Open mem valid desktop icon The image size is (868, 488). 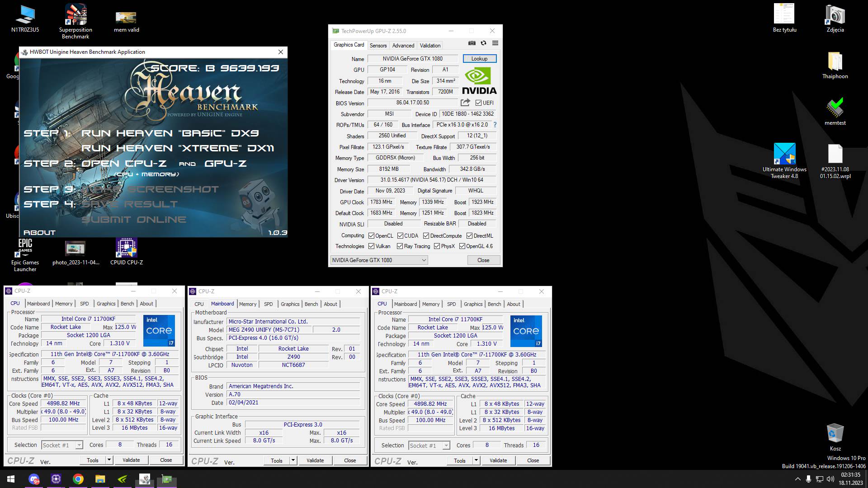pyautogui.click(x=126, y=22)
